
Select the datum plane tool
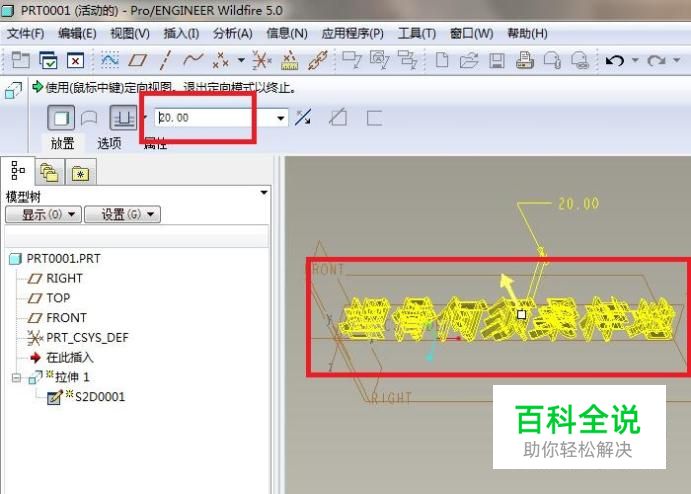(137, 60)
